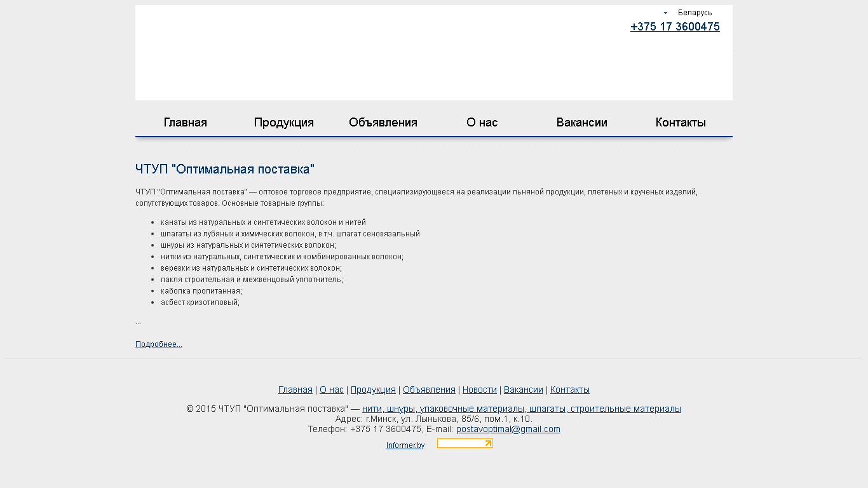Click footer link Вакансии
Image resolution: width=868 pixels, height=488 pixels.
point(524,390)
